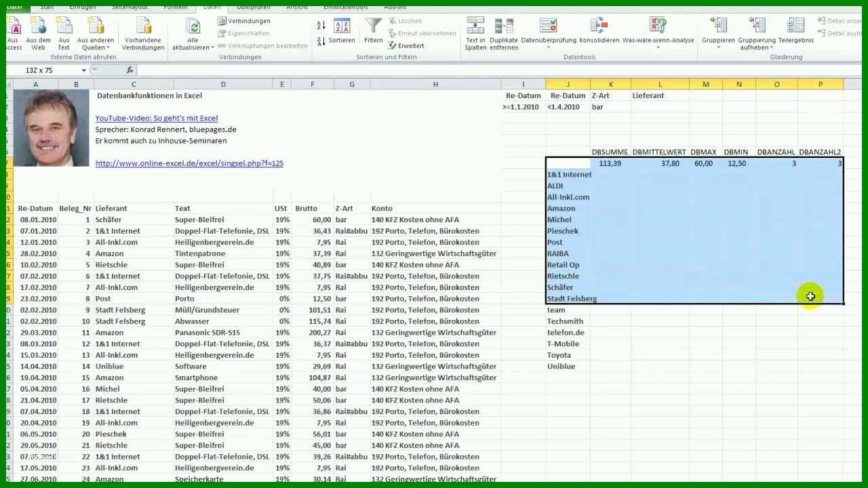Image resolution: width=868 pixels, height=488 pixels.
Task: Click into the formula bar input
Action: [498, 70]
